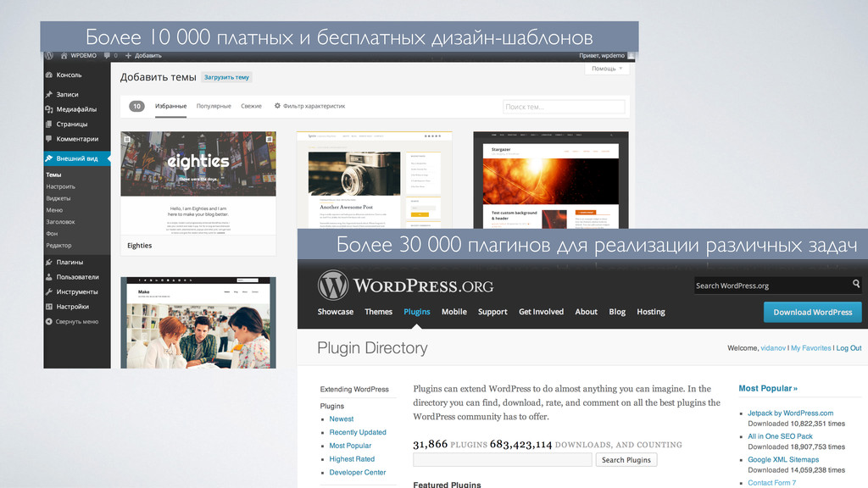Open the Themes nav item on WordPress.org
This screenshot has width=868, height=488.
pos(378,312)
